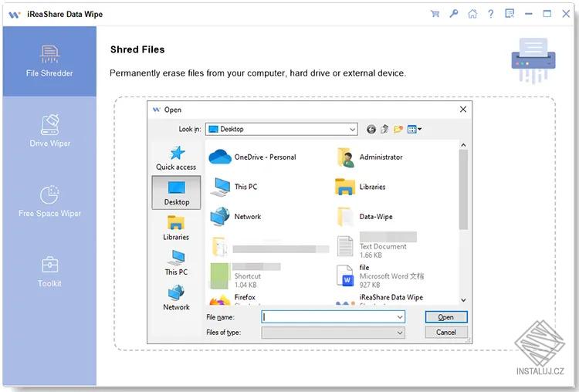Click the Open button
Screen dimensions: 579x392
coord(446,317)
